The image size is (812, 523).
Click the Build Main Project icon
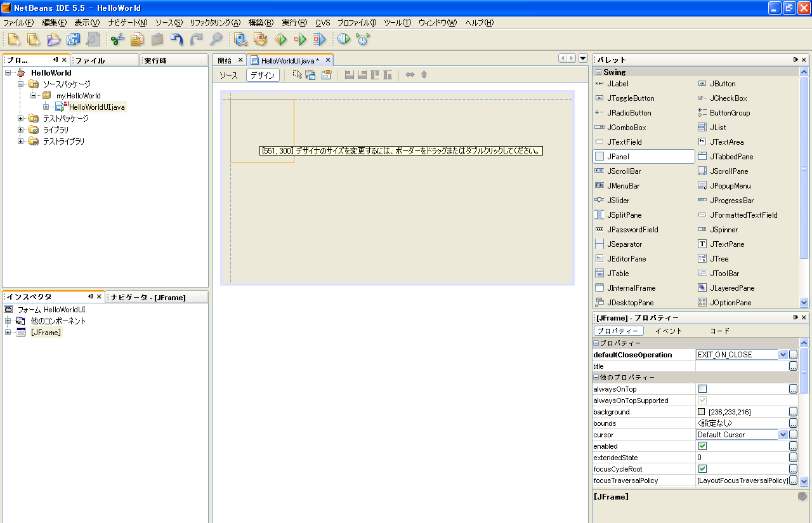pyautogui.click(x=241, y=39)
